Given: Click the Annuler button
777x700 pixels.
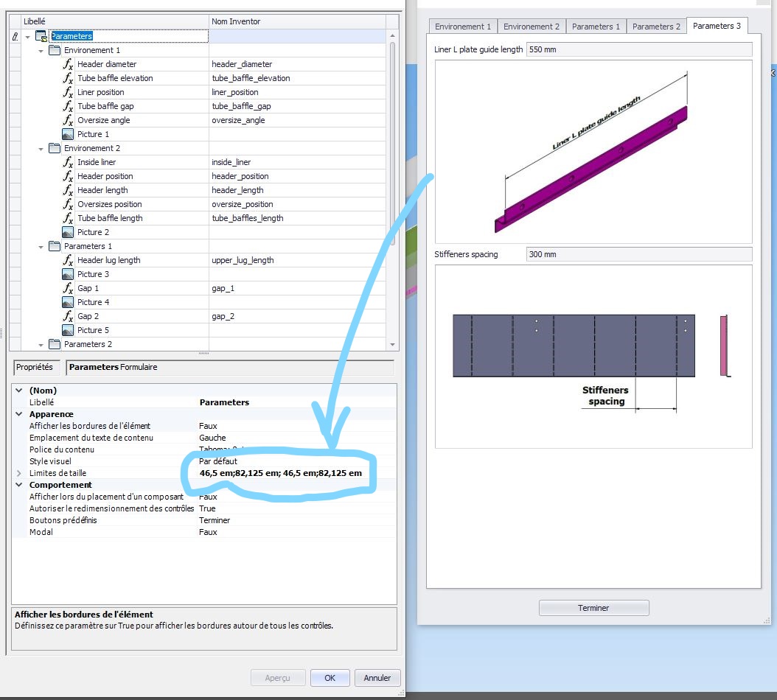Looking at the screenshot, I should point(377,678).
